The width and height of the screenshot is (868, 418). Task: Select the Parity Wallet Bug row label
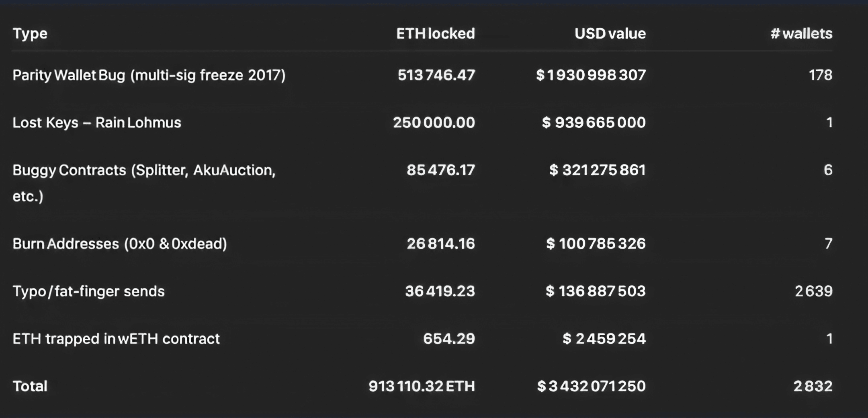149,75
